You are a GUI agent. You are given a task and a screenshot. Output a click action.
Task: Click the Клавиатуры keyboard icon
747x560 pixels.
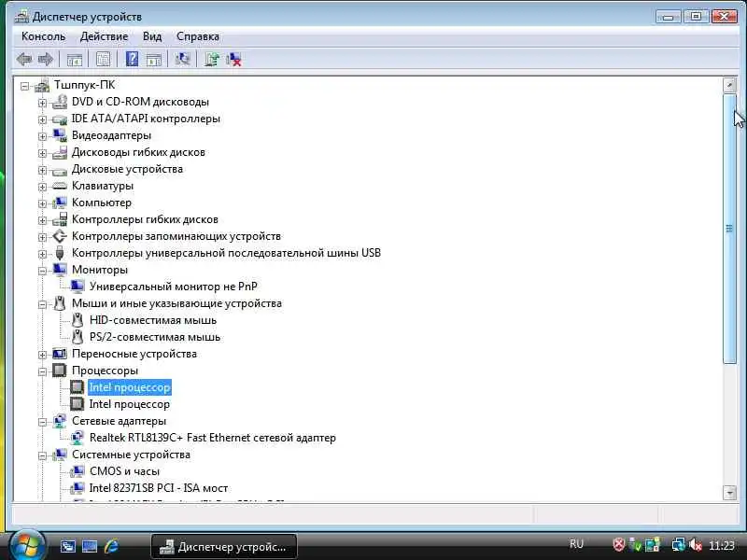click(x=60, y=186)
